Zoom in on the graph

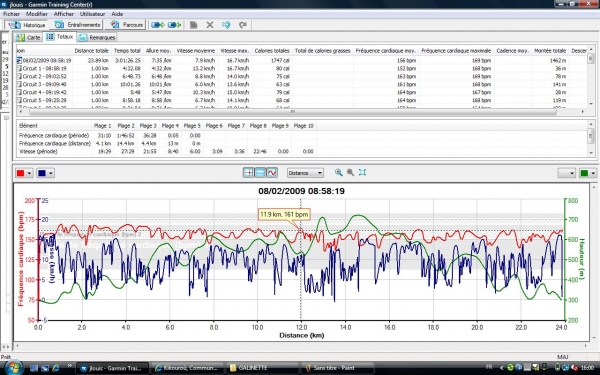coord(338,173)
